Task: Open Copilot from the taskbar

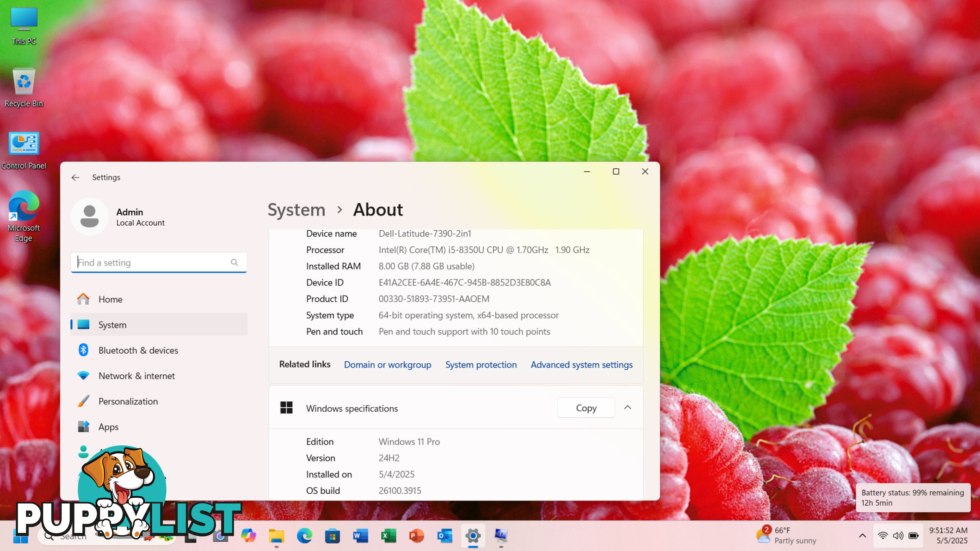Action: [248, 536]
